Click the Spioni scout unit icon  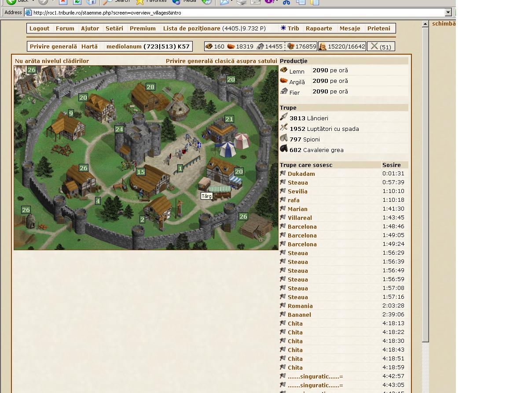tap(284, 138)
